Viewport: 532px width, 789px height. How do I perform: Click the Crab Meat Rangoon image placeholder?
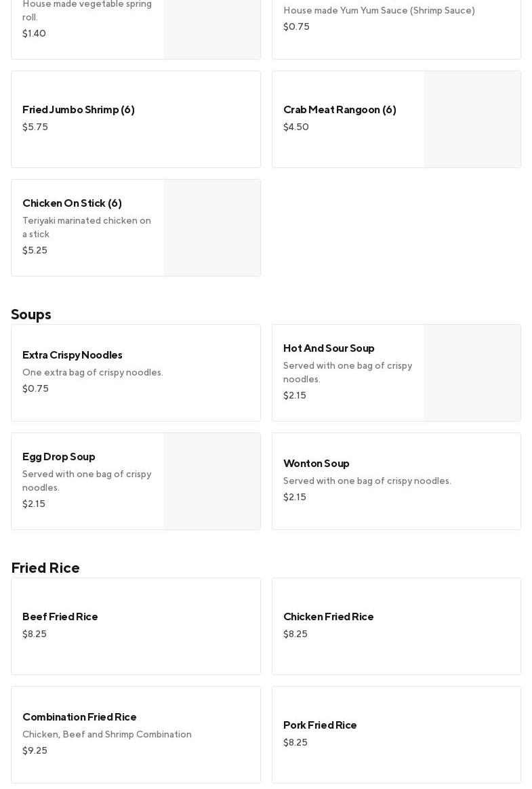click(472, 119)
